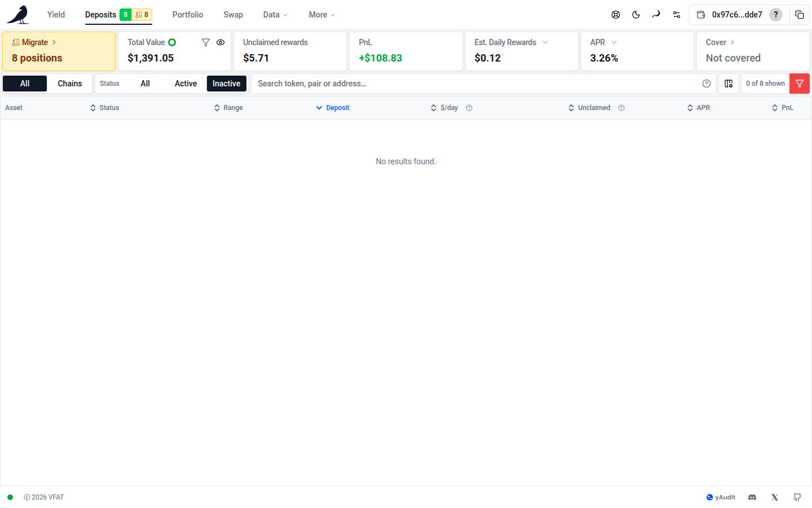Click the question mark avatar badge
The image size is (812, 508).
click(x=776, y=15)
